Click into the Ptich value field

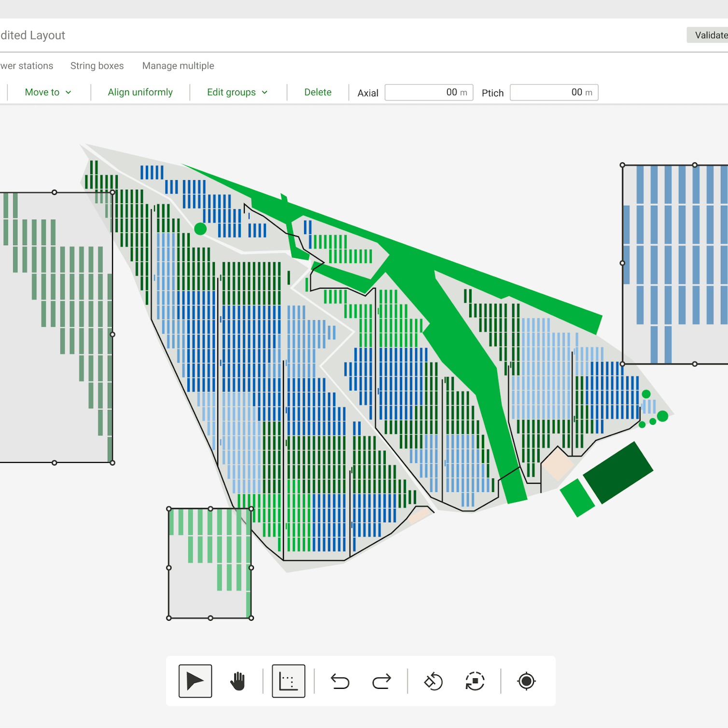click(554, 93)
